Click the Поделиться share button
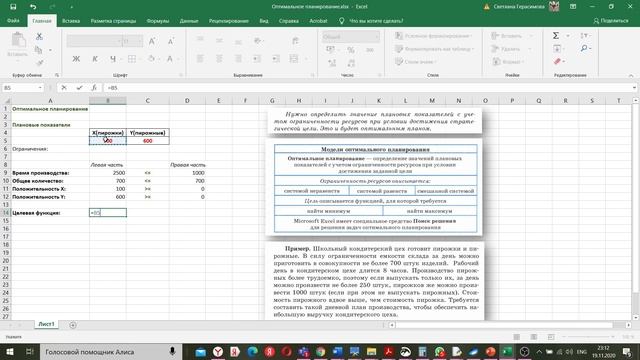This screenshot has width=640, height=360. click(611, 20)
